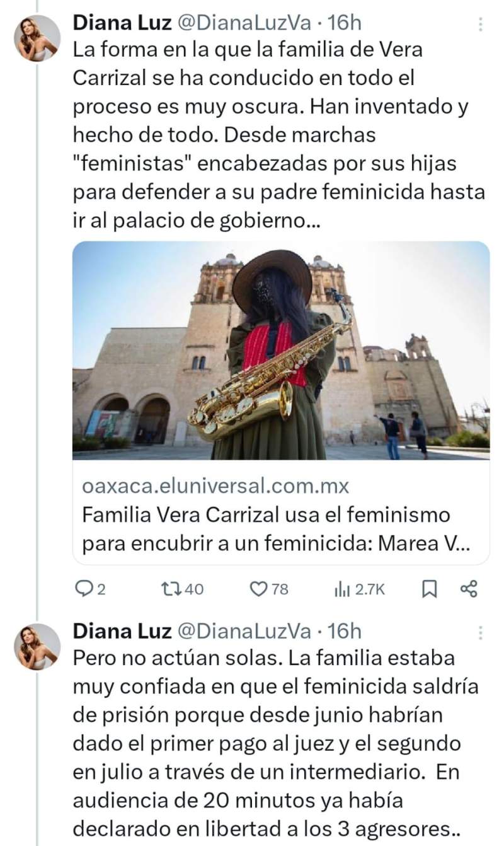
Task: Like the tweet showing 78 likes
Action: (x=269, y=589)
